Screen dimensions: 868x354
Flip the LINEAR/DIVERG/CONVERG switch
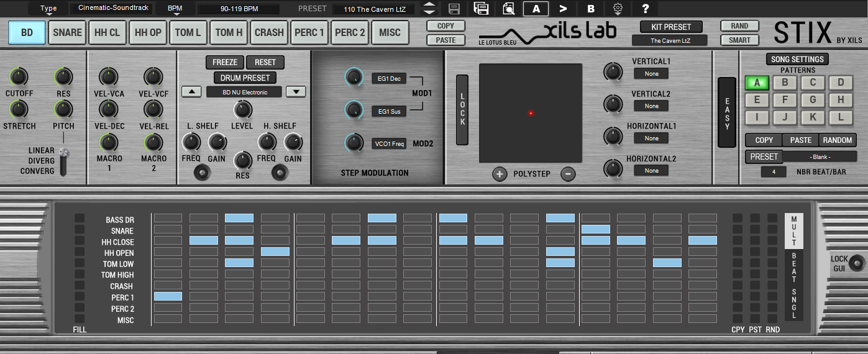click(62, 161)
